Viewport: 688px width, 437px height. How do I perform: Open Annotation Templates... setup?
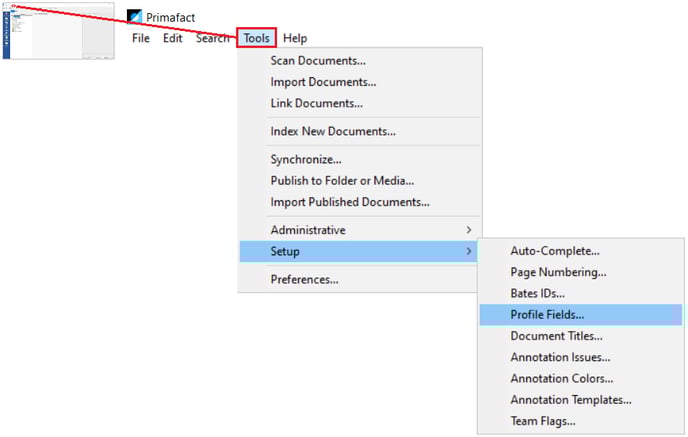pos(580,400)
